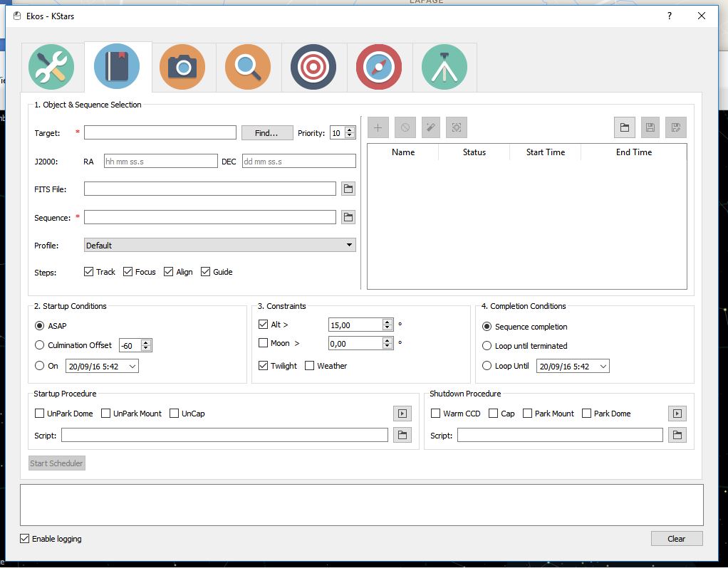Toggle the Align step checkbox
The image size is (728, 568).
(169, 271)
